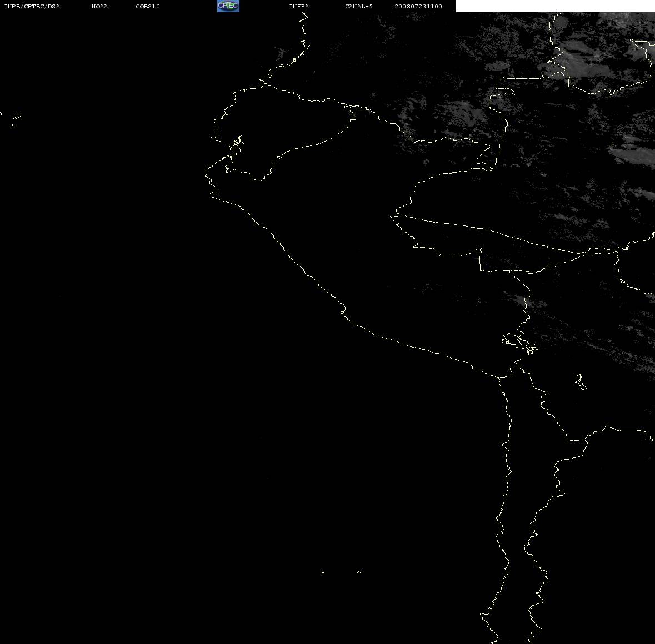Click the blank white box in header

pos(555,6)
